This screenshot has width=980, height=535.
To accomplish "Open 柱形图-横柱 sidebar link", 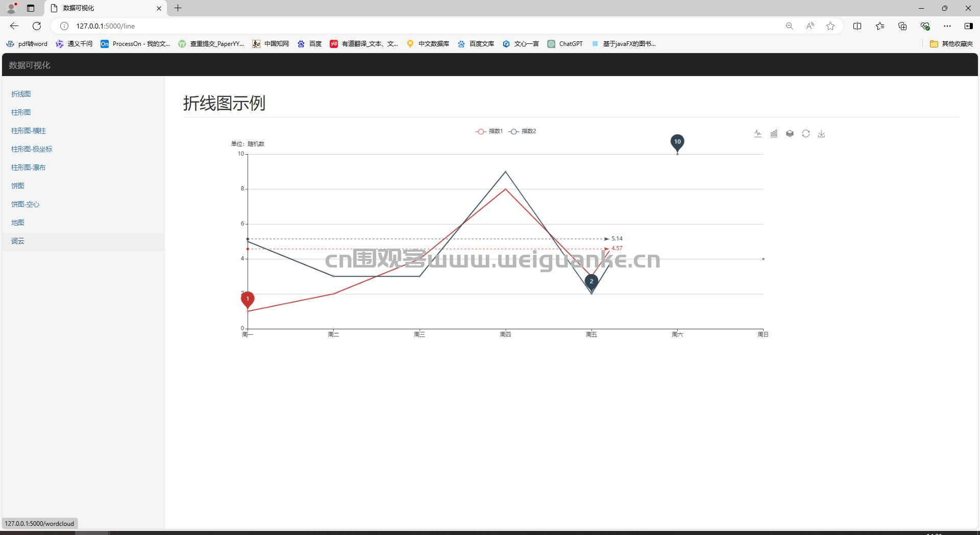I will 29,131.
